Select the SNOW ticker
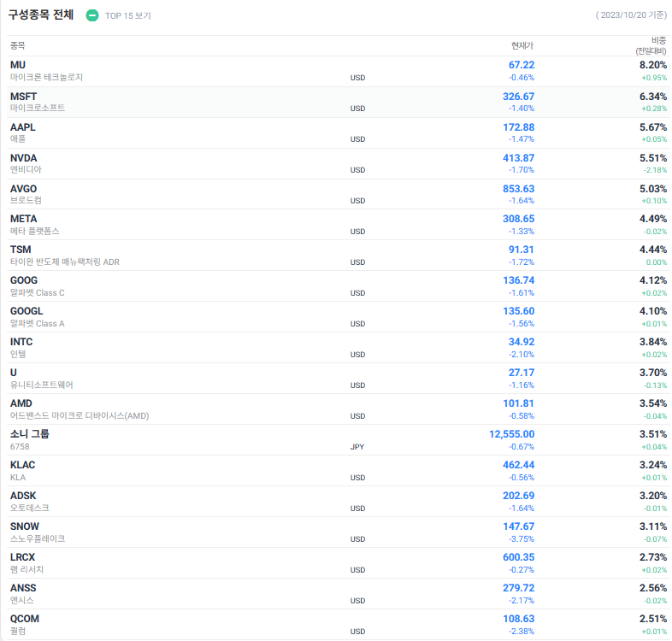The width and height of the screenshot is (672, 641). tap(25, 527)
